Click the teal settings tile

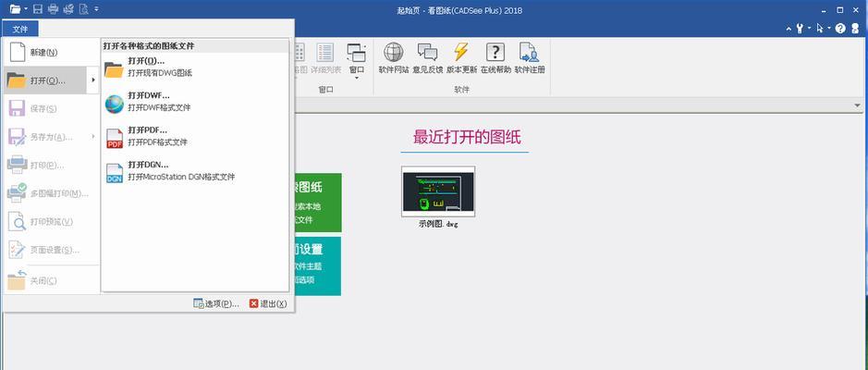pyautogui.click(x=317, y=265)
